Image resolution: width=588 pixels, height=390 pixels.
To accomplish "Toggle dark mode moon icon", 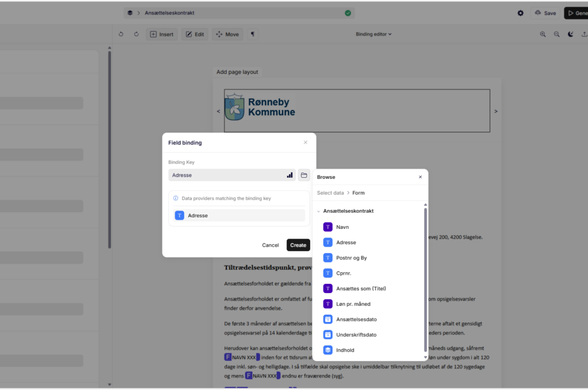I will pyautogui.click(x=570, y=34).
